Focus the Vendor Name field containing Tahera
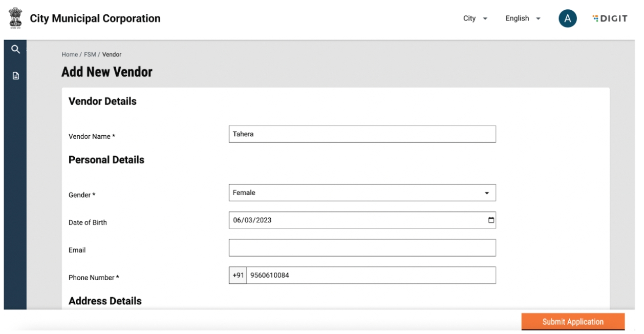 [362, 134]
